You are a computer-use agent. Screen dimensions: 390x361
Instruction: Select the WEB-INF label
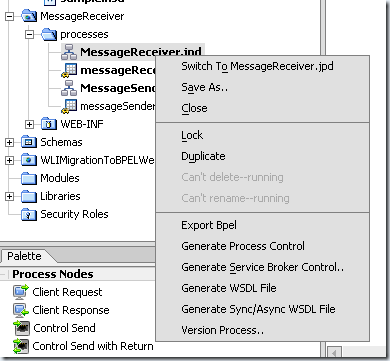click(82, 124)
